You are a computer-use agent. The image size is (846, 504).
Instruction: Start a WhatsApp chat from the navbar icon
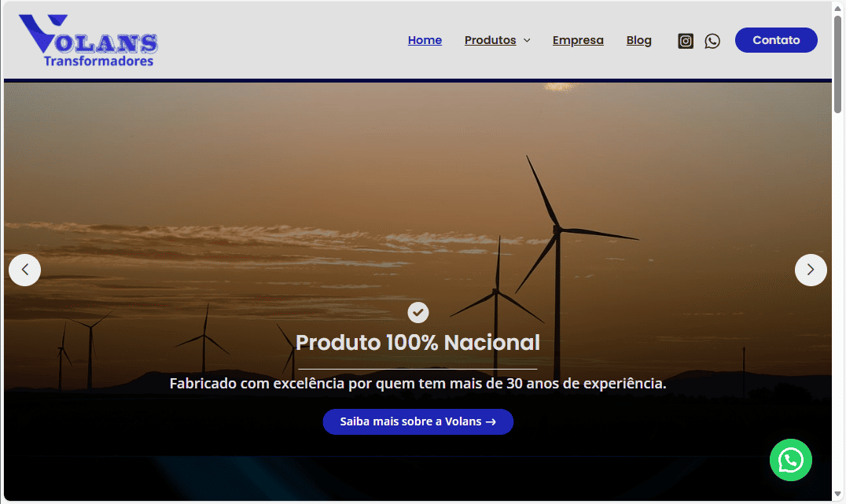[x=712, y=40]
